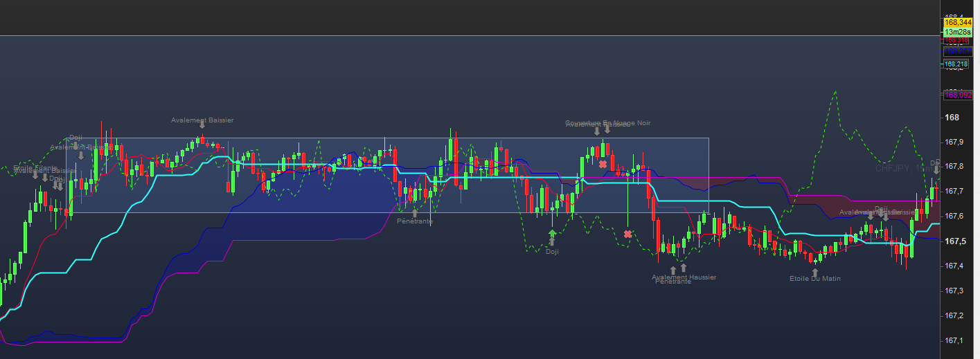Image resolution: width=980 pixels, height=359 pixels.
Task: Click the red 168,318 price tag
Action: click(958, 41)
